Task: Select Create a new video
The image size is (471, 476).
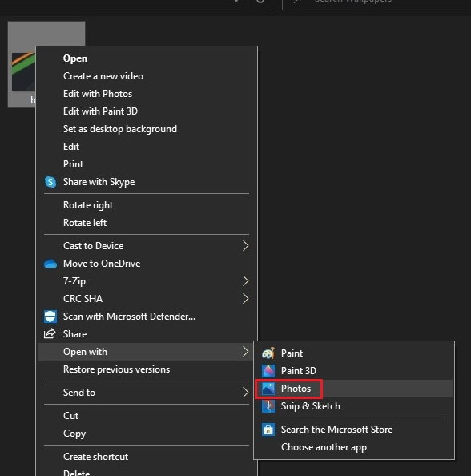Action: [x=147, y=76]
